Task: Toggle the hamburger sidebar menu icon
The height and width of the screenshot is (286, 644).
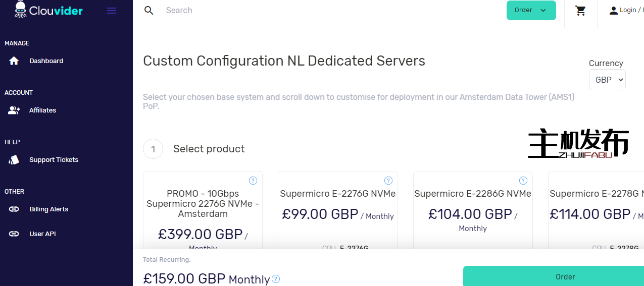Action: (112, 11)
